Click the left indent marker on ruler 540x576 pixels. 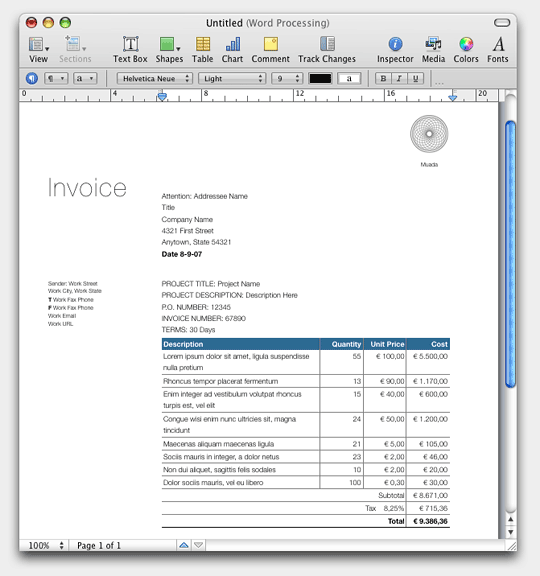(x=162, y=97)
